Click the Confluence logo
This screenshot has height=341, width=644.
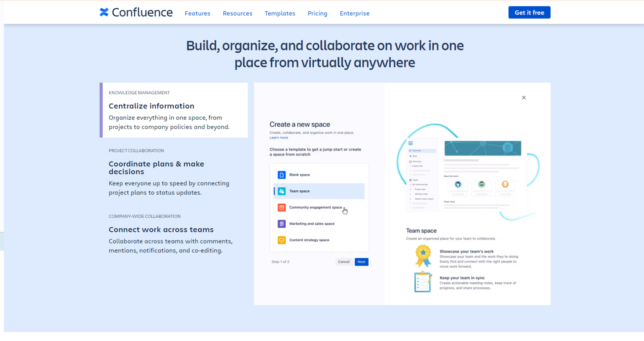pos(136,12)
